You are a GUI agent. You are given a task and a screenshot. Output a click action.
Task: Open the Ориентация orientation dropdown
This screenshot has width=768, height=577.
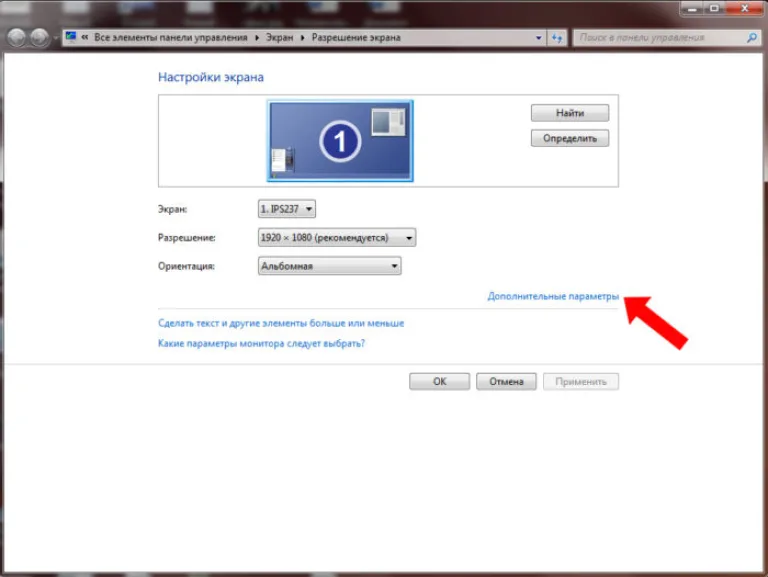pos(330,266)
